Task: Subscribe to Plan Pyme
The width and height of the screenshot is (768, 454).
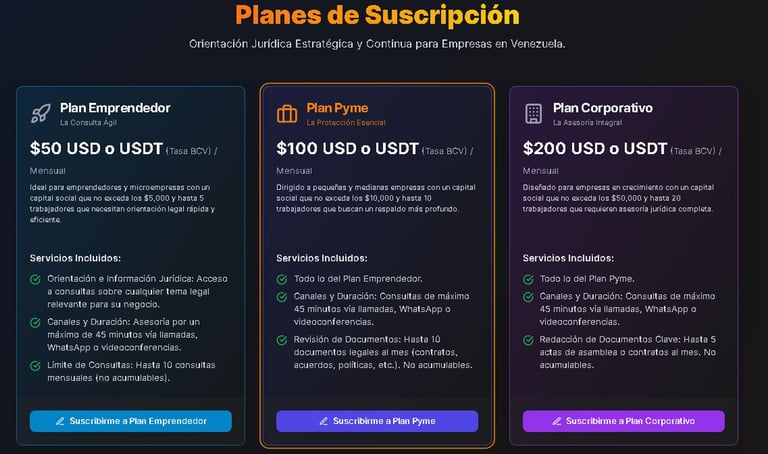Action: (x=377, y=421)
